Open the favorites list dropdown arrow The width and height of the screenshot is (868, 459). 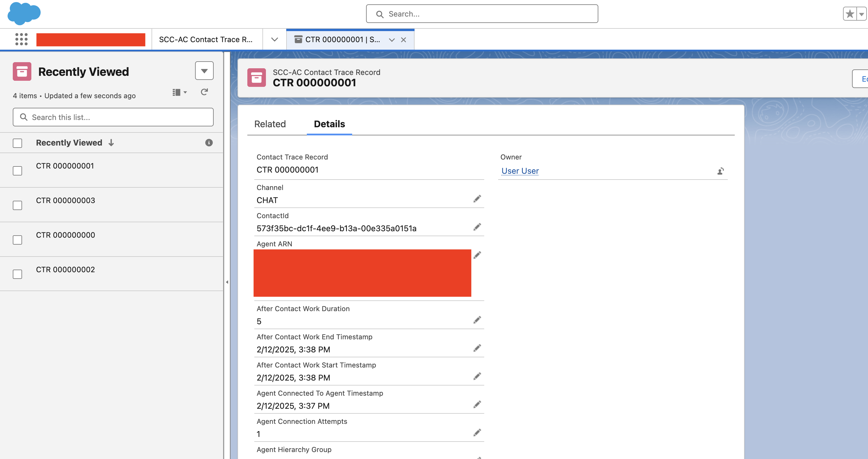861,14
